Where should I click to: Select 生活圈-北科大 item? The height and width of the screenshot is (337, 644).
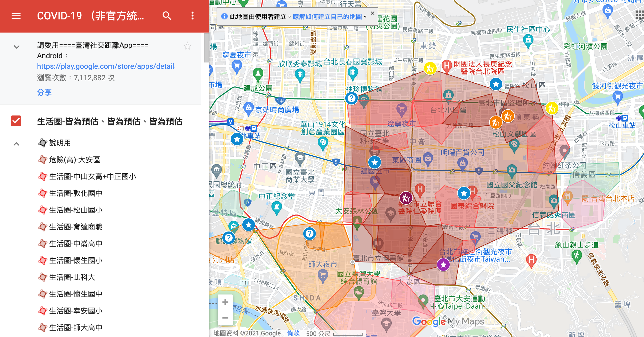pos(72,277)
